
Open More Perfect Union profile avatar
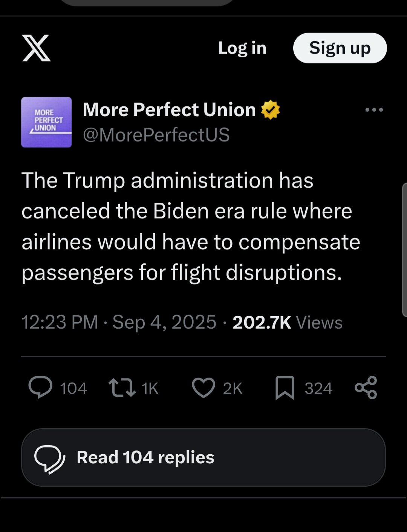(x=46, y=122)
